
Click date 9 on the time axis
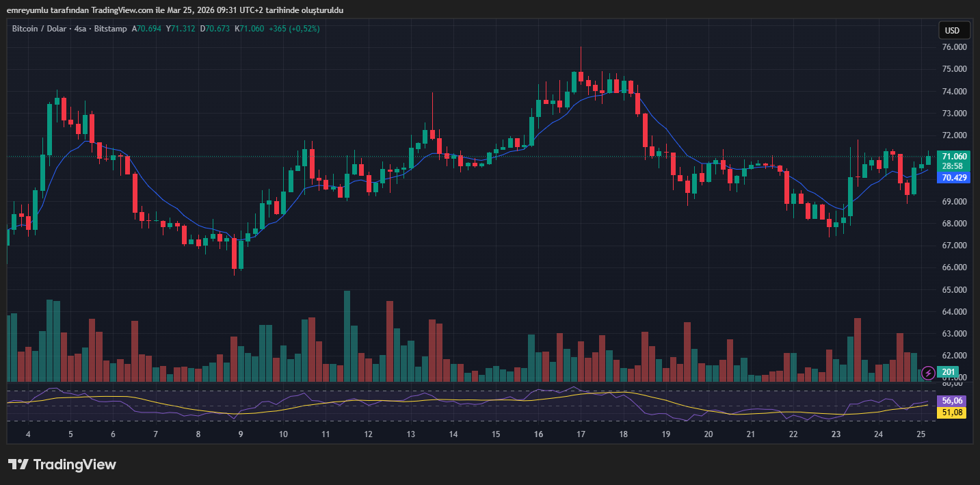[x=241, y=434]
